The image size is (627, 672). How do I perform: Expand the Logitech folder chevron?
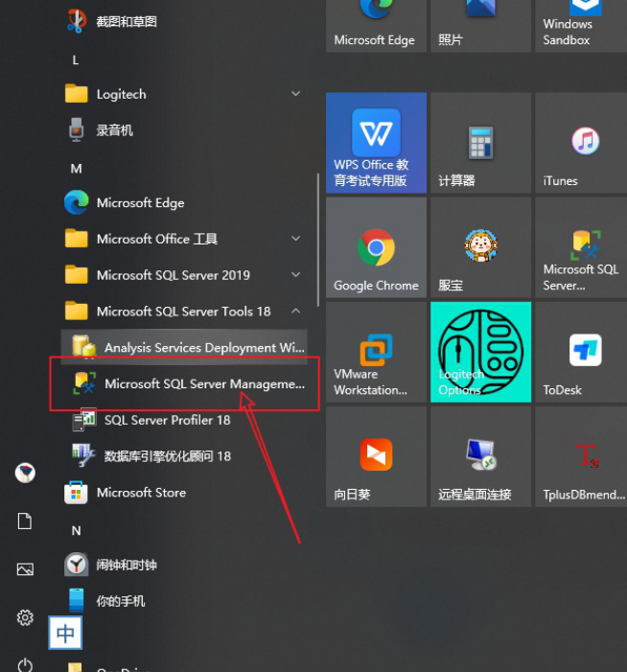295,93
